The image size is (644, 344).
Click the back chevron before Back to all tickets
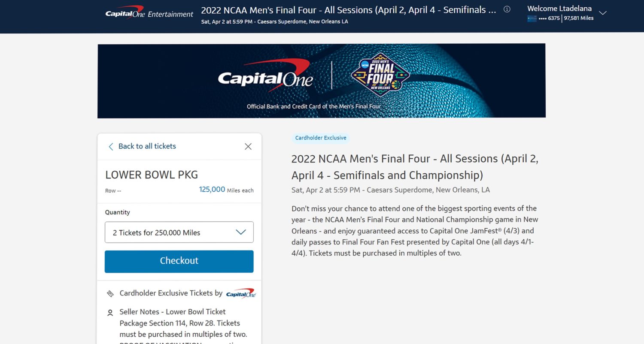coord(111,146)
